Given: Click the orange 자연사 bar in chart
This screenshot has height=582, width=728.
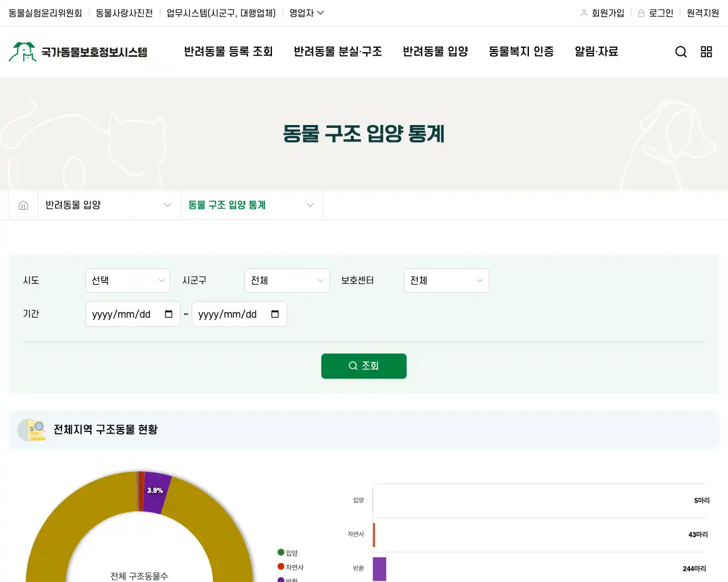Looking at the screenshot, I should (374, 535).
